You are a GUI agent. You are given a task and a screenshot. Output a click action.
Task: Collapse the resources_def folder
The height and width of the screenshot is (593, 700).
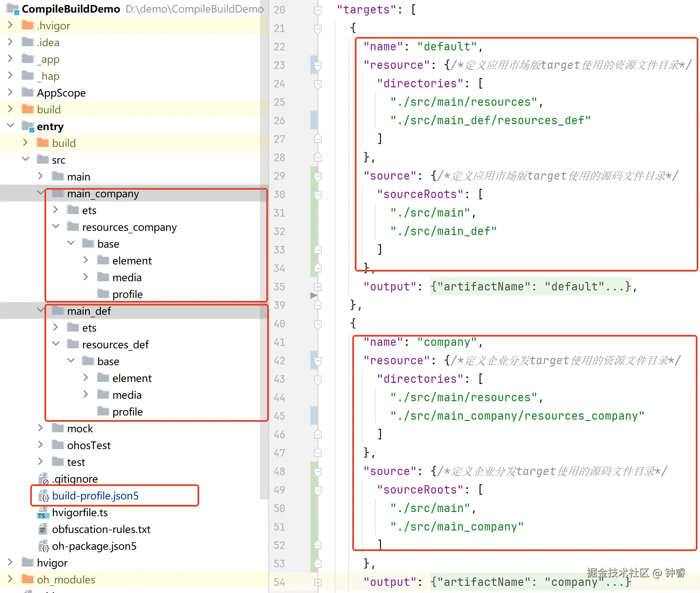(56, 344)
